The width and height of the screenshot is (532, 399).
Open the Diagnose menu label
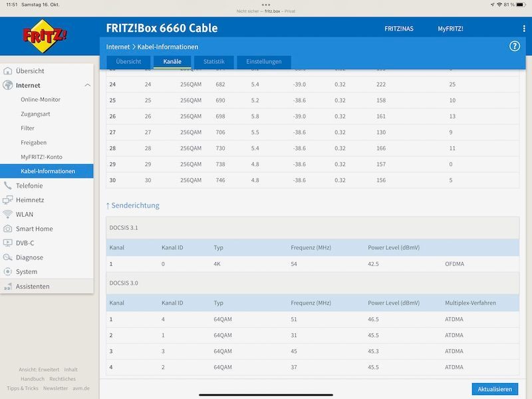29,257
